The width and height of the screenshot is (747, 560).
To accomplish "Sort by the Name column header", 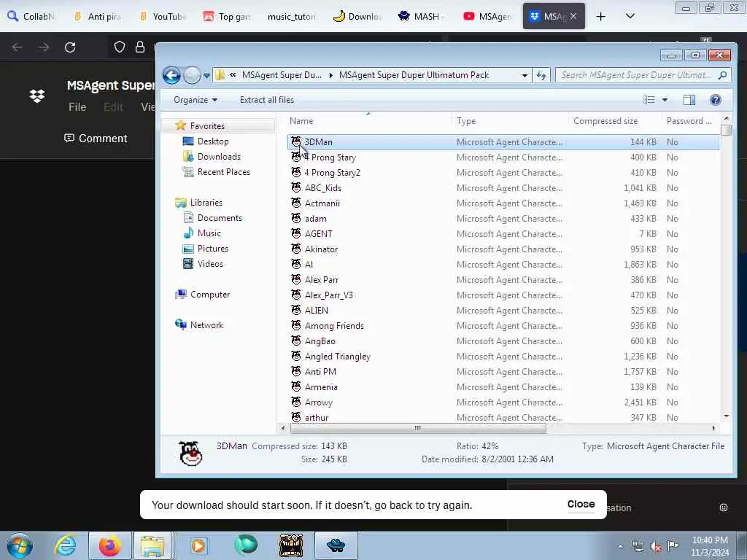I will [369, 121].
